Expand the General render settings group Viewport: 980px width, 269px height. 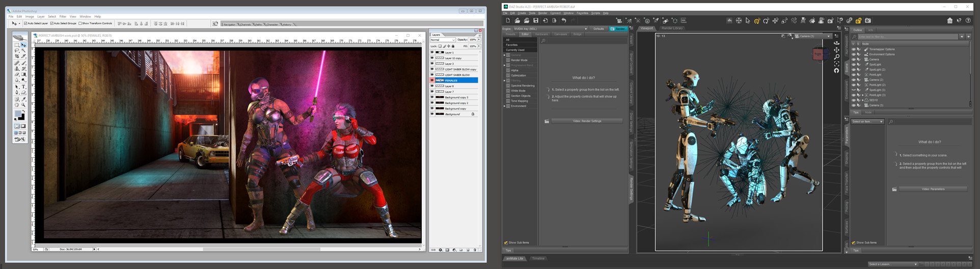(x=505, y=55)
